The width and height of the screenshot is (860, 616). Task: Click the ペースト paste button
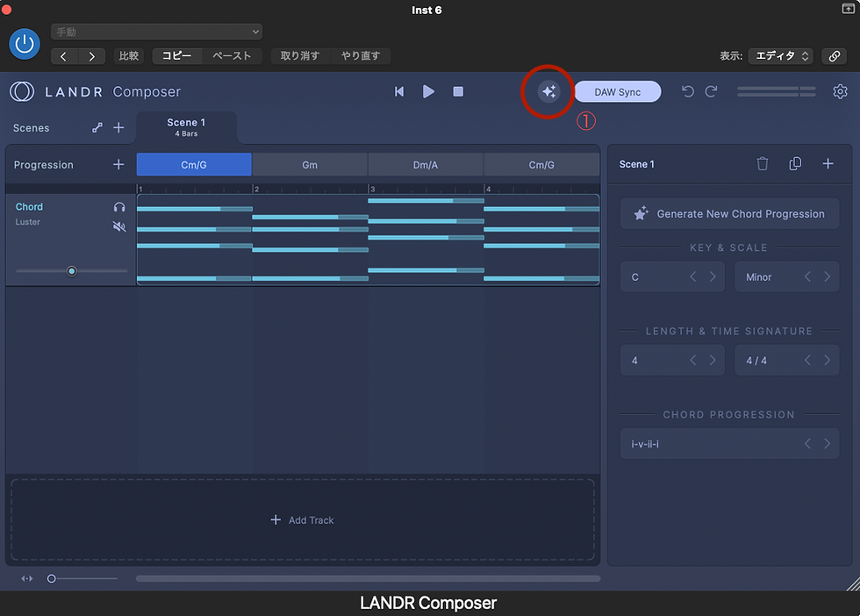232,56
